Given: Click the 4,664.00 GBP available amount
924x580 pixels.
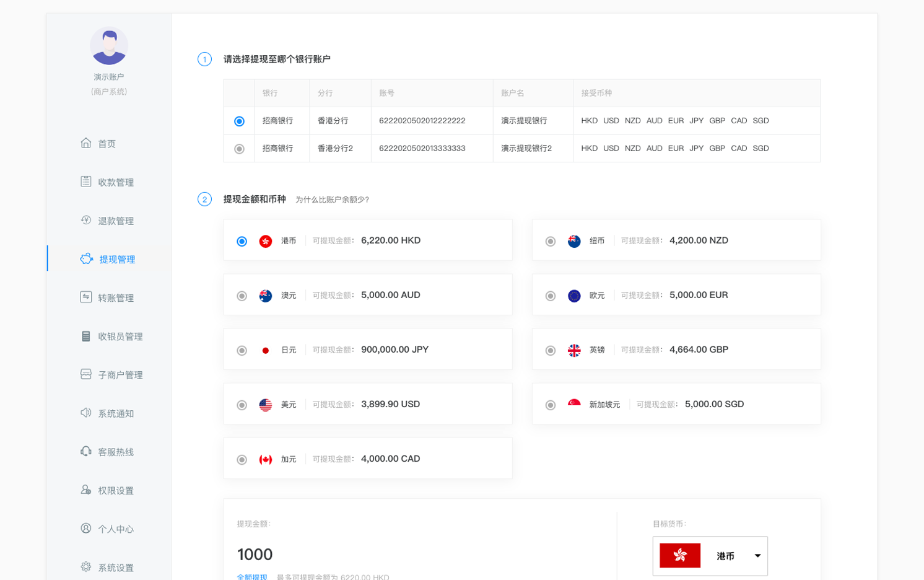Looking at the screenshot, I should pyautogui.click(x=699, y=349).
